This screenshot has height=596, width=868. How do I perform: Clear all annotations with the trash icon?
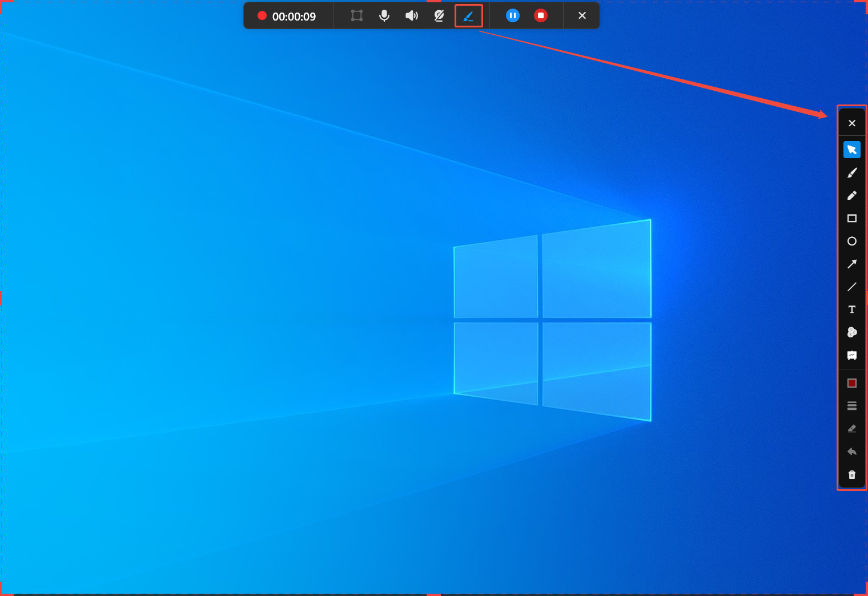pos(851,474)
